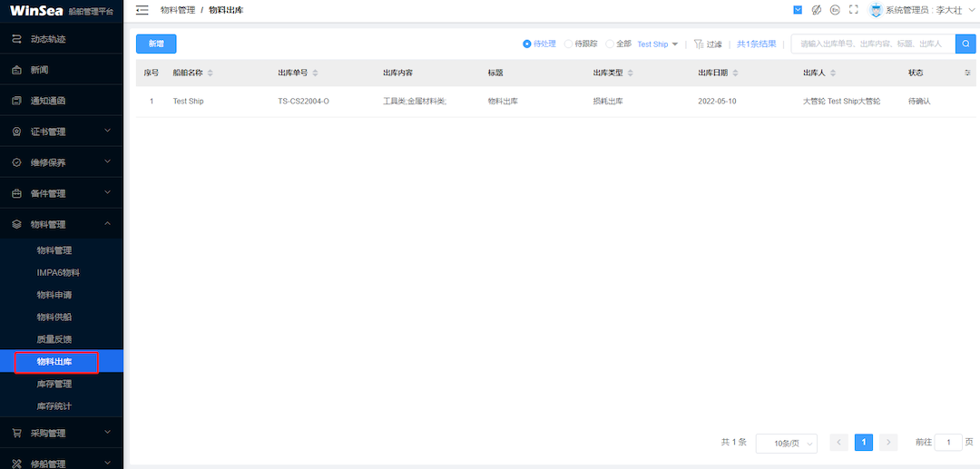Click the 2022-05-10 date cell
Screen dimensions: 980x469
717,102
